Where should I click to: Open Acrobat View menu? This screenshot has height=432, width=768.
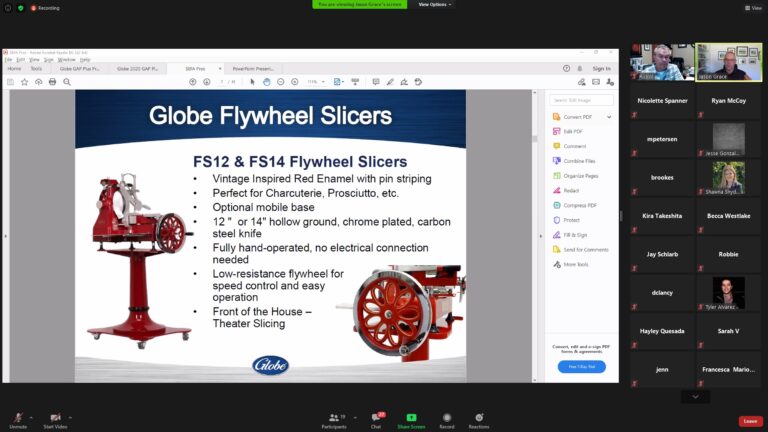(x=34, y=60)
